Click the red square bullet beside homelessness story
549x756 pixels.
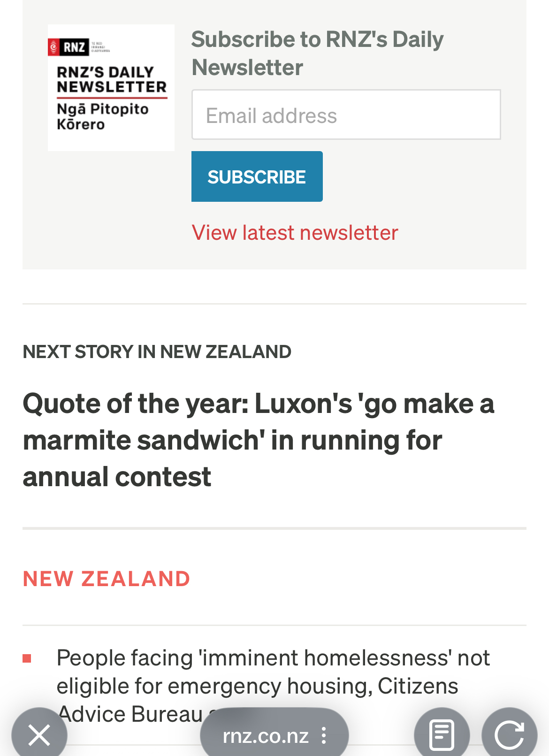(x=27, y=658)
